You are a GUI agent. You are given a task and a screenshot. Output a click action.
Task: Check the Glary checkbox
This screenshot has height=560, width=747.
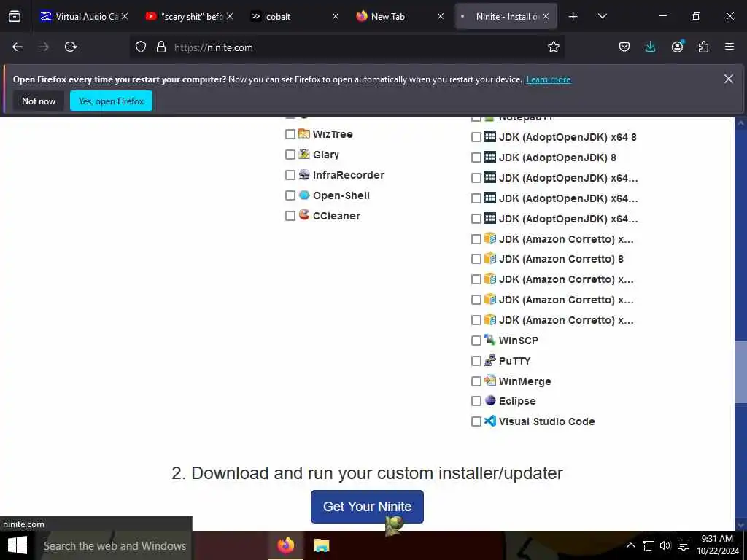click(x=290, y=155)
